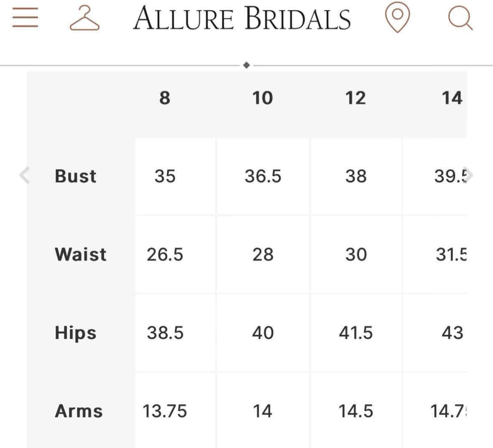Viewport: 493px width, 448px height.
Task: Click the Allure Bridals logo
Action: coord(242,19)
